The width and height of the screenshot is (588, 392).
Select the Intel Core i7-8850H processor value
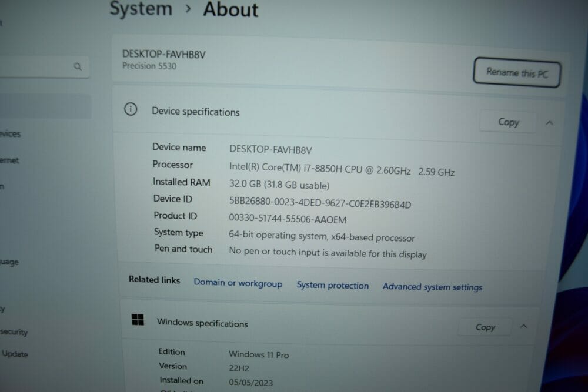(342, 169)
